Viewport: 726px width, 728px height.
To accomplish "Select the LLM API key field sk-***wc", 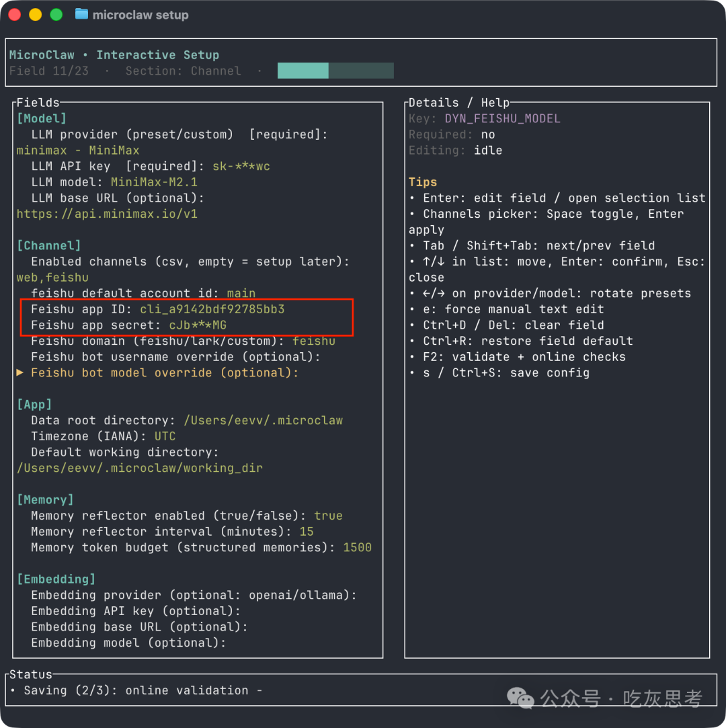I will click(x=151, y=166).
